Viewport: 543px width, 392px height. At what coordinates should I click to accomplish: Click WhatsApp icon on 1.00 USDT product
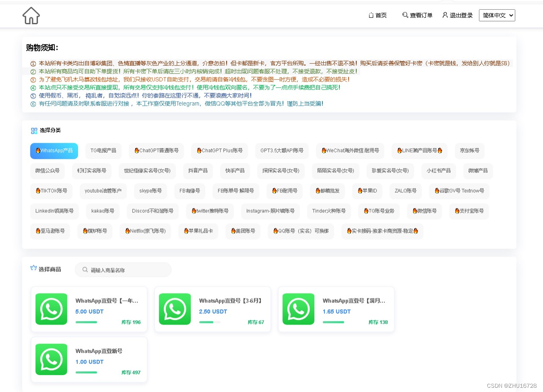(x=51, y=359)
